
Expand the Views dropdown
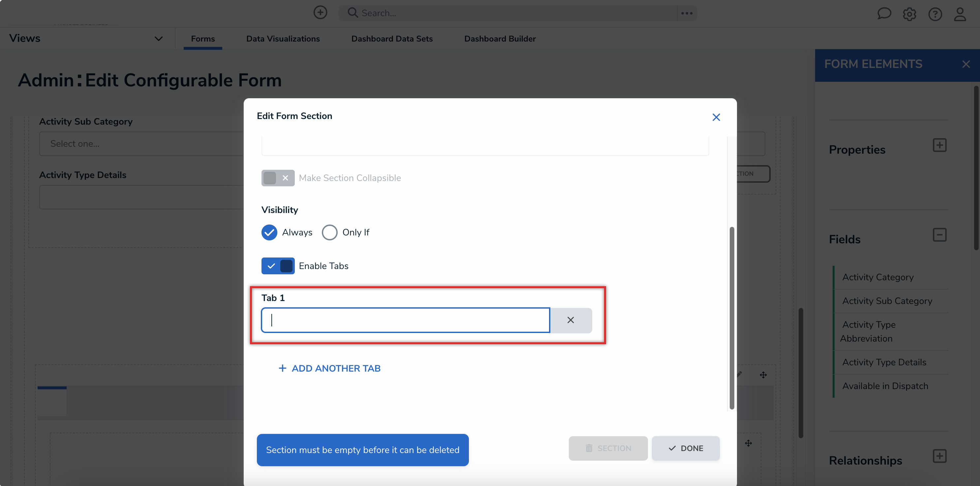(158, 38)
